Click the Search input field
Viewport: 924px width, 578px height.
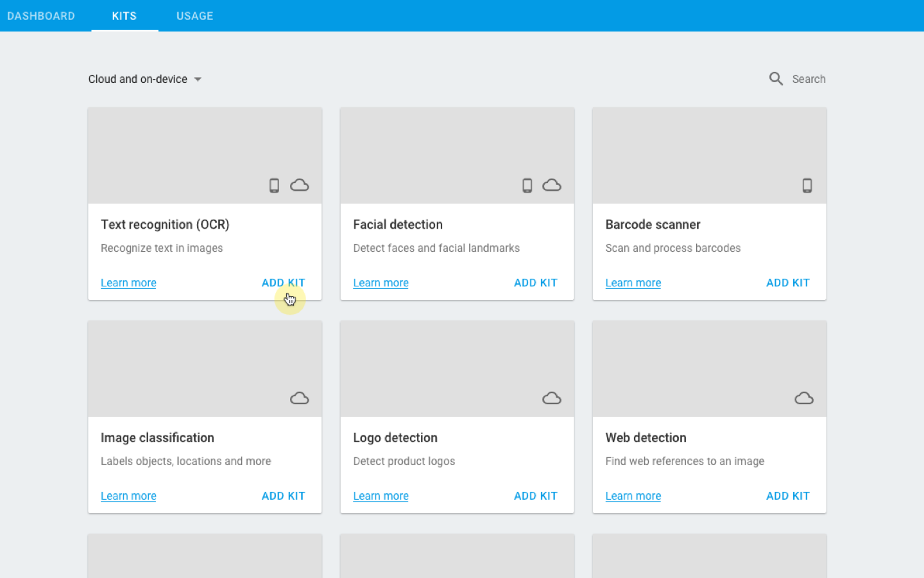pyautogui.click(x=809, y=79)
